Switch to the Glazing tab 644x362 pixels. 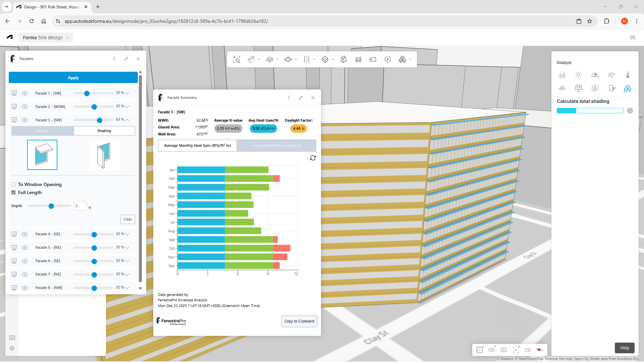tap(42, 131)
